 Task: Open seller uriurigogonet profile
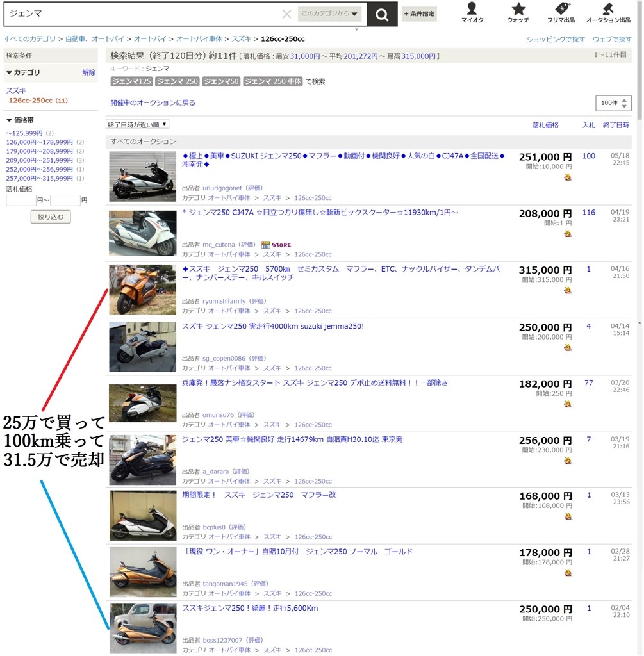click(222, 188)
